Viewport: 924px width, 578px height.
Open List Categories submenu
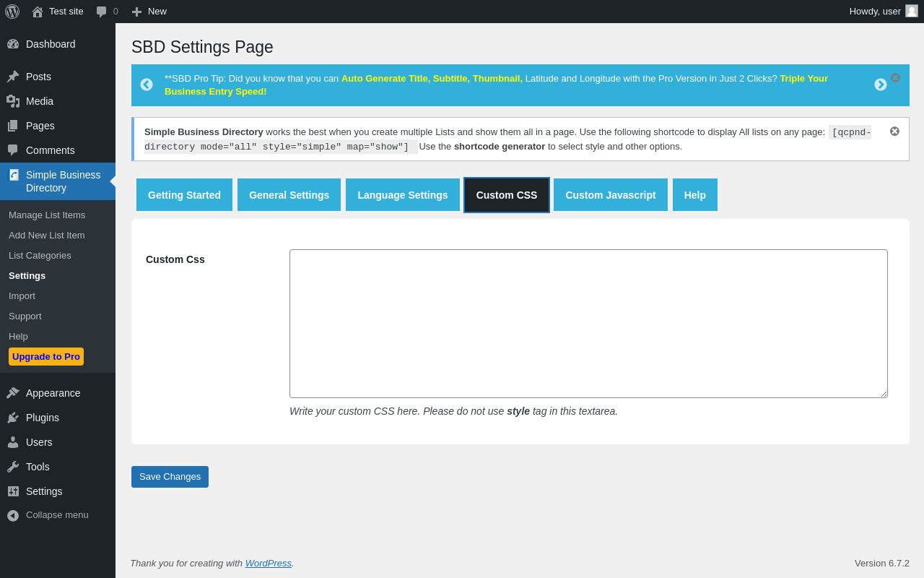[x=40, y=255]
